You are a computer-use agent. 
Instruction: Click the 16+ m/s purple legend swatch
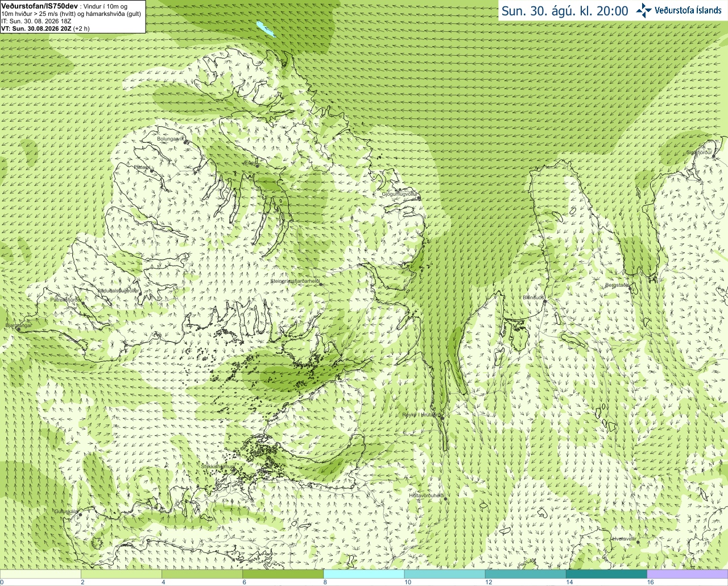(687, 574)
